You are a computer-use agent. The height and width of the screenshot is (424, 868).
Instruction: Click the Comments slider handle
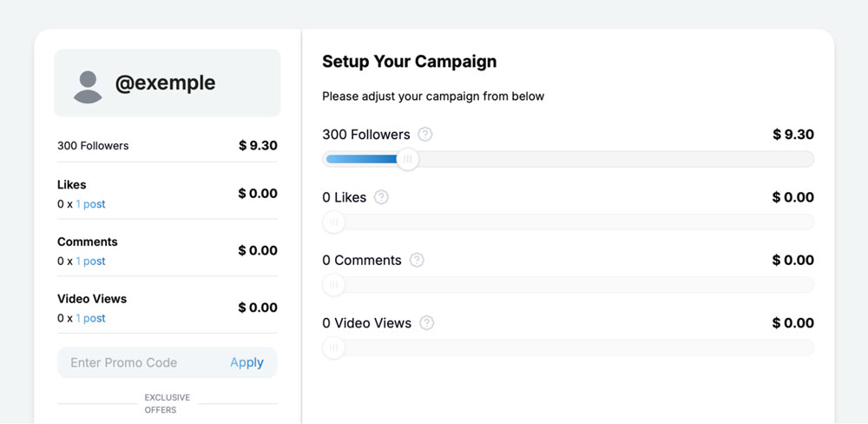(x=334, y=285)
